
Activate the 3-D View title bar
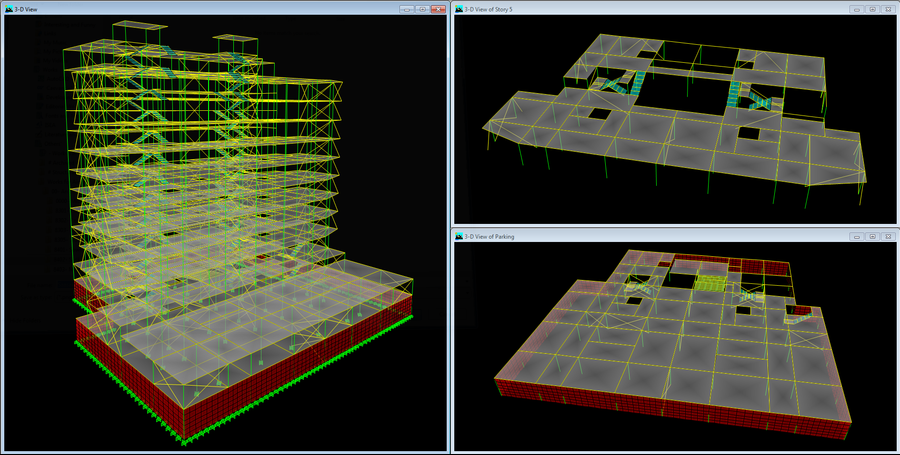[x=200, y=9]
